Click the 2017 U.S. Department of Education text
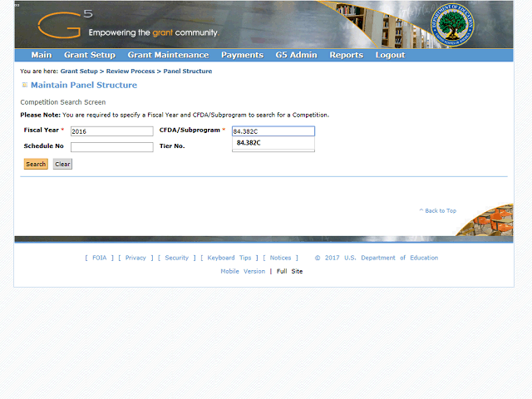Image resolution: width=532 pixels, height=399 pixels. coord(377,258)
